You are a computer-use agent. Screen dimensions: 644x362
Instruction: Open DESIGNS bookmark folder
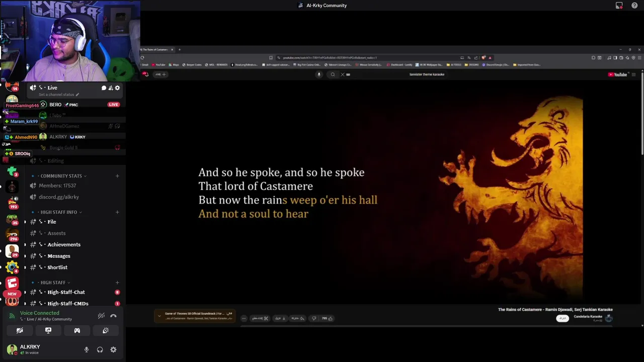point(472,65)
